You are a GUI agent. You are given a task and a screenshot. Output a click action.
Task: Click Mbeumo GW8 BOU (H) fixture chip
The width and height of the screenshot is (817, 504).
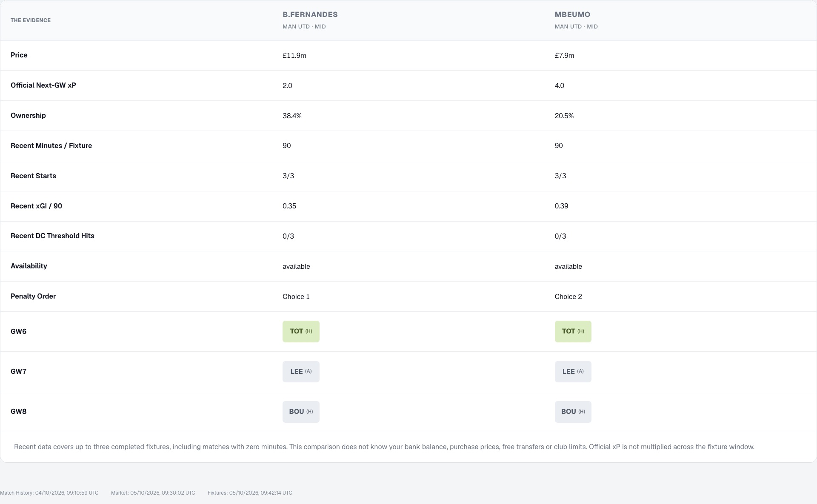[x=573, y=412]
